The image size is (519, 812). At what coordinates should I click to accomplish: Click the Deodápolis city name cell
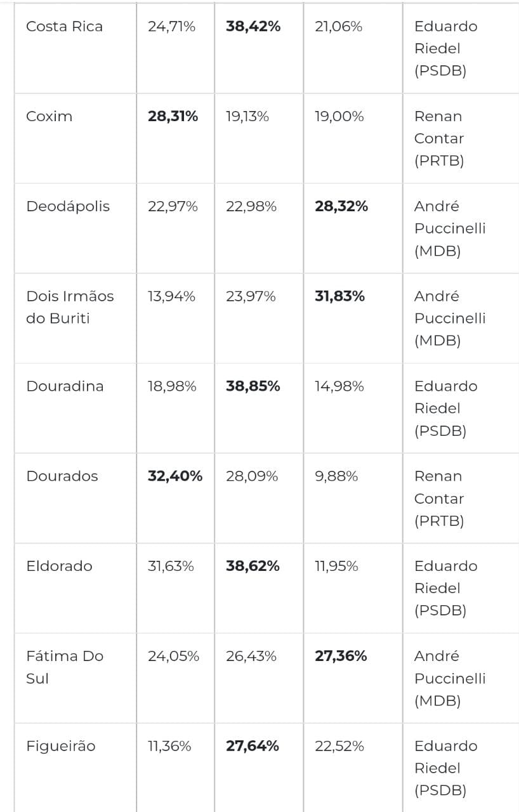(x=68, y=207)
